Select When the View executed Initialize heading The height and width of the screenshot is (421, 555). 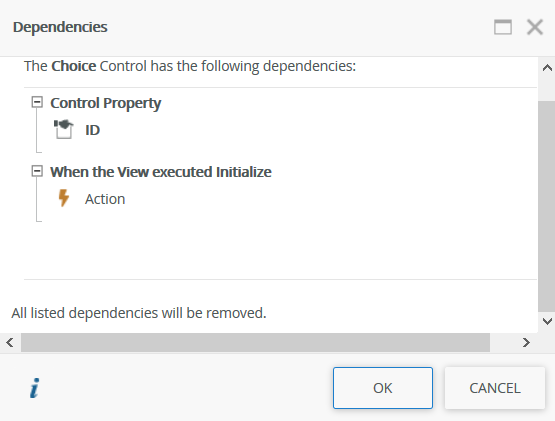click(x=161, y=172)
